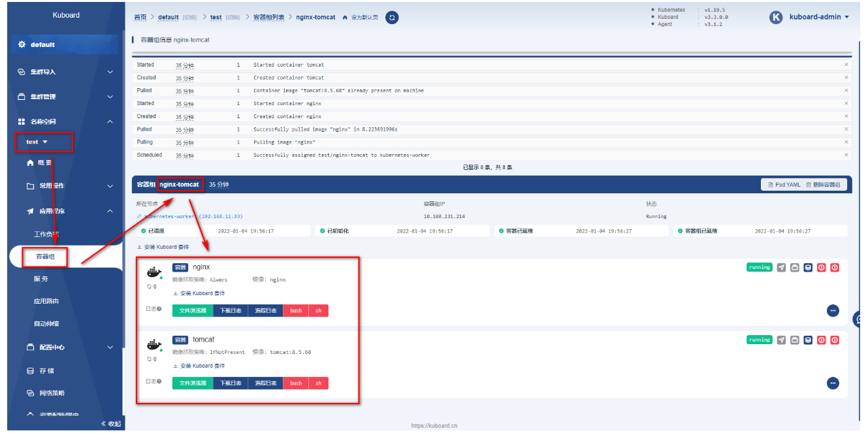The width and height of the screenshot is (868, 433).
Task: Expand the 集群管理 sidebar section
Action: (x=65, y=97)
